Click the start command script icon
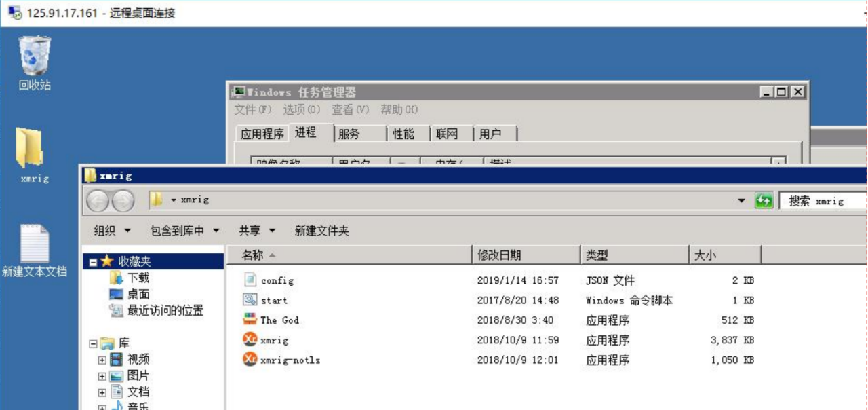Viewport: 868px width, 410px height. pyautogui.click(x=250, y=299)
